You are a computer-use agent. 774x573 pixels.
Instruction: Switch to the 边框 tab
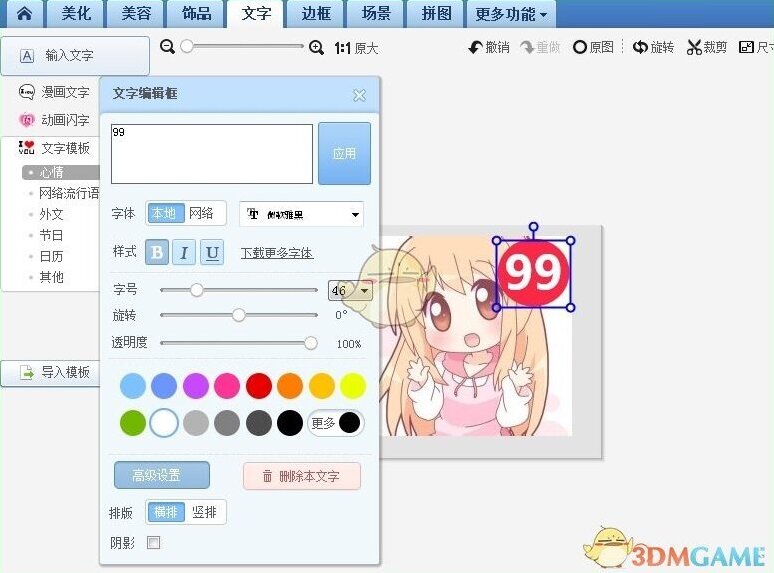(x=315, y=14)
